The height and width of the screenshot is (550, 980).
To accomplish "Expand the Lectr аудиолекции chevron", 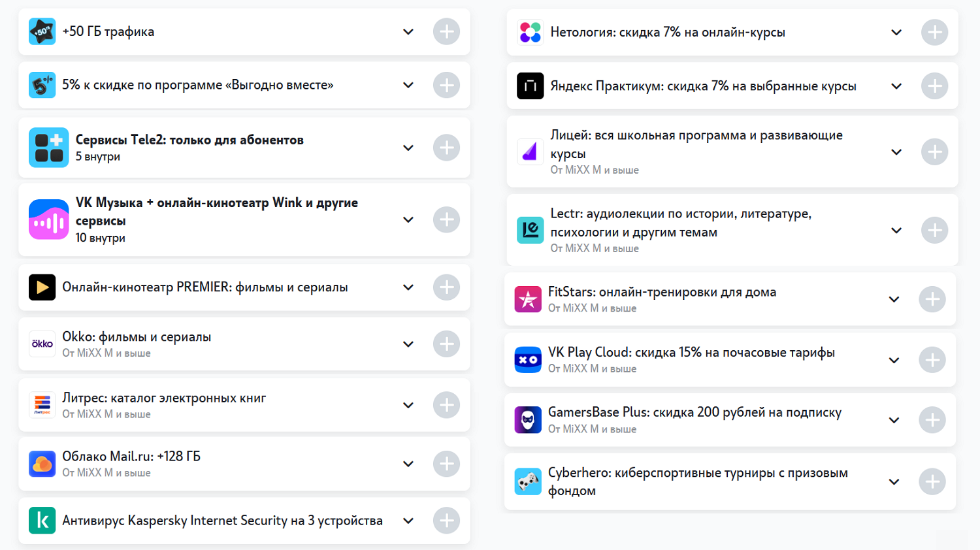I will pyautogui.click(x=896, y=231).
